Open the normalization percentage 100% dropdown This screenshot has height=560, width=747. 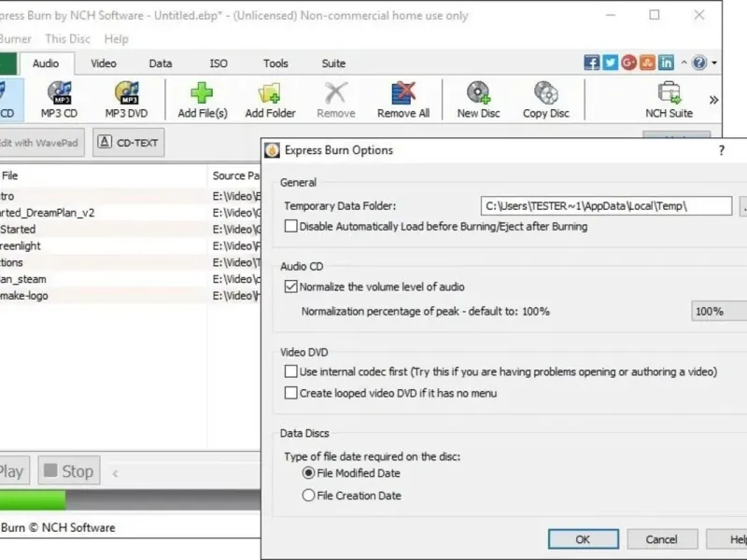pos(719,312)
